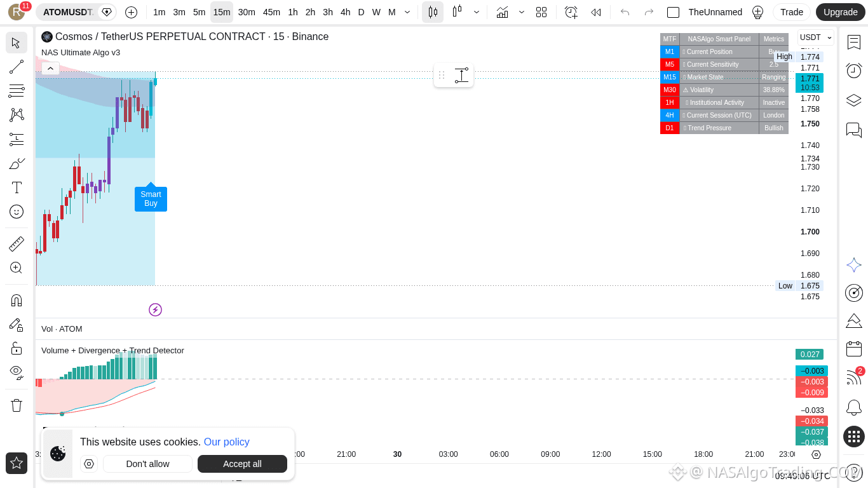The image size is (868, 488).
Task: Toggle hide all drawings eye
Action: (x=17, y=372)
